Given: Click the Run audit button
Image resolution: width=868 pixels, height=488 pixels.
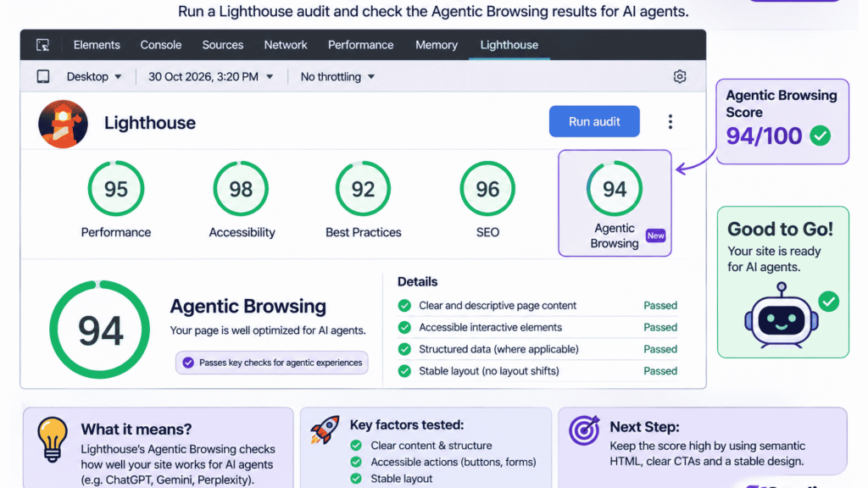Looking at the screenshot, I should [x=594, y=121].
